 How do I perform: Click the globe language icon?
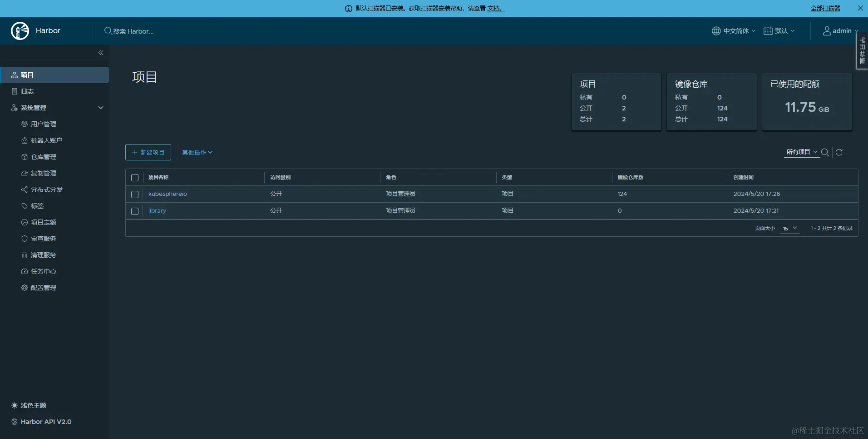pyautogui.click(x=716, y=31)
